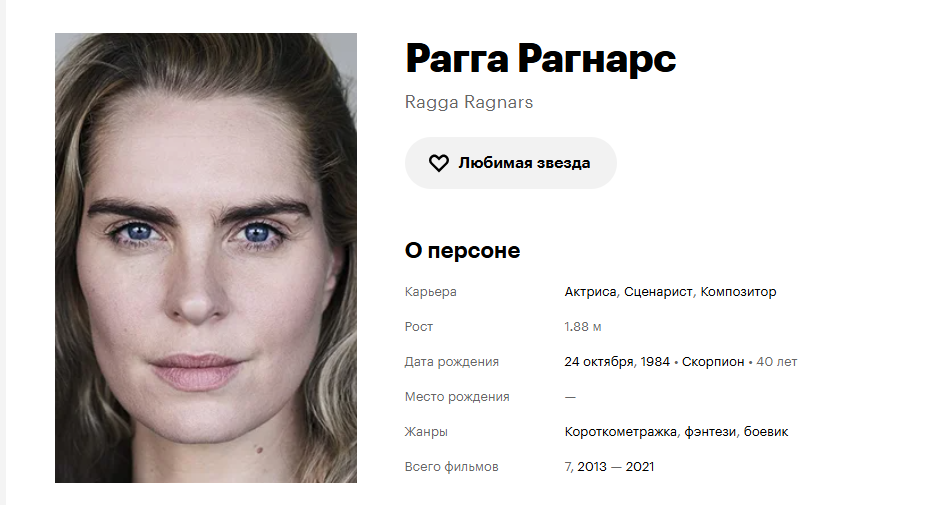The width and height of the screenshot is (930, 505).
Task: Click the Ragga Ragnars original name text
Action: click(x=469, y=103)
